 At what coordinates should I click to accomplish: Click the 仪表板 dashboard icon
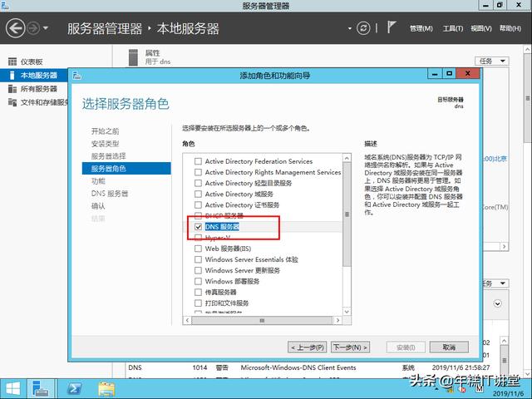tap(12, 62)
